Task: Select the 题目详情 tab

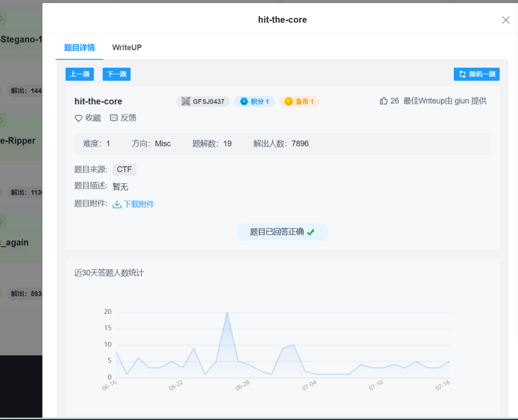Action: [x=79, y=48]
